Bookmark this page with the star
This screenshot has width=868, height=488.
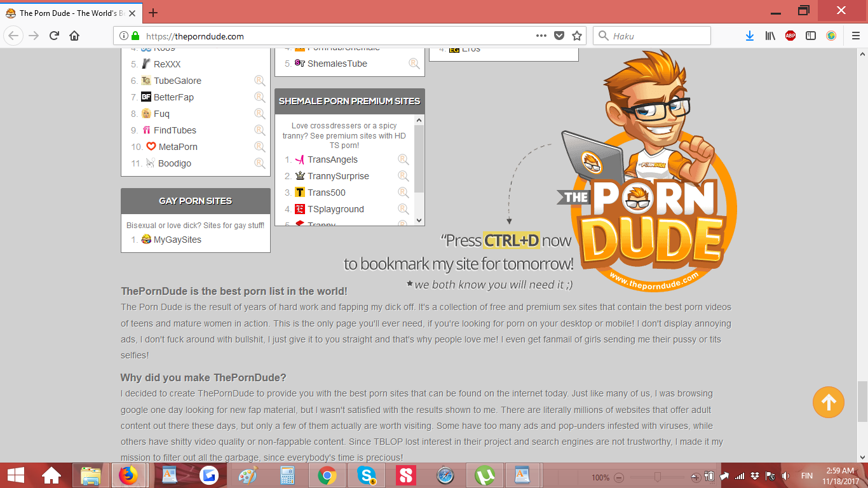click(x=577, y=36)
